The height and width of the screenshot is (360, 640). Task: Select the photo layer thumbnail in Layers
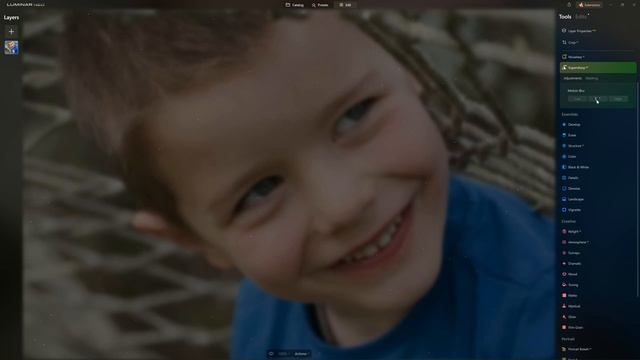(x=11, y=47)
